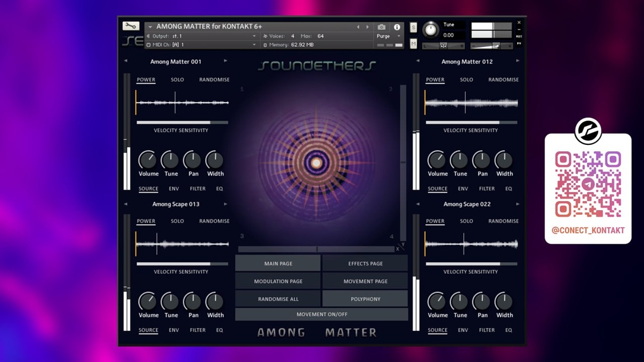Open ENV tab for Among Scape 022

click(463, 330)
